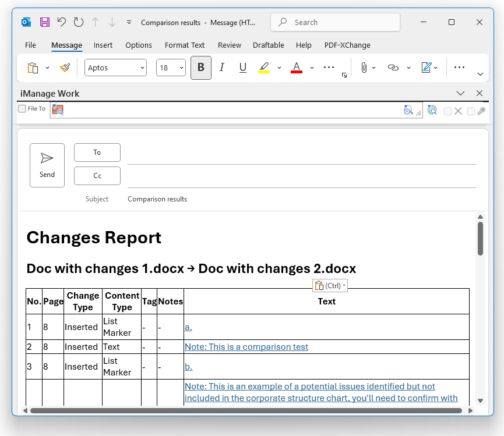This screenshot has height=436, width=504.
Task: Open the Paste Options (Ctrl) dropdown
Action: pyautogui.click(x=330, y=285)
